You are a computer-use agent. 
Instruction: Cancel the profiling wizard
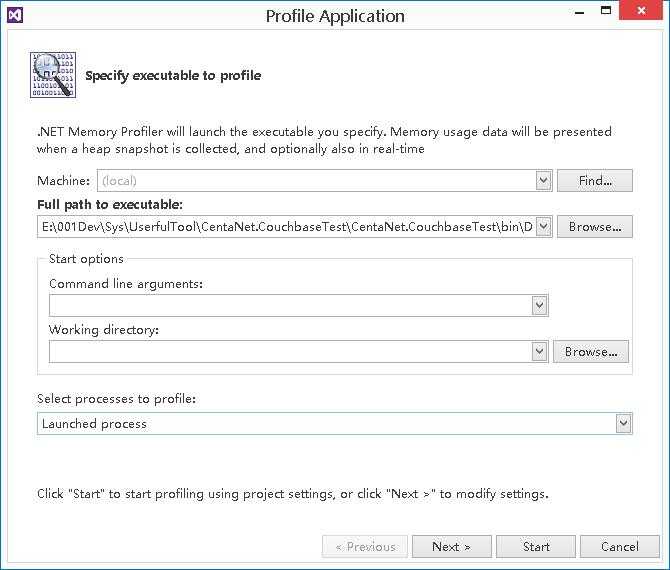[620, 547]
